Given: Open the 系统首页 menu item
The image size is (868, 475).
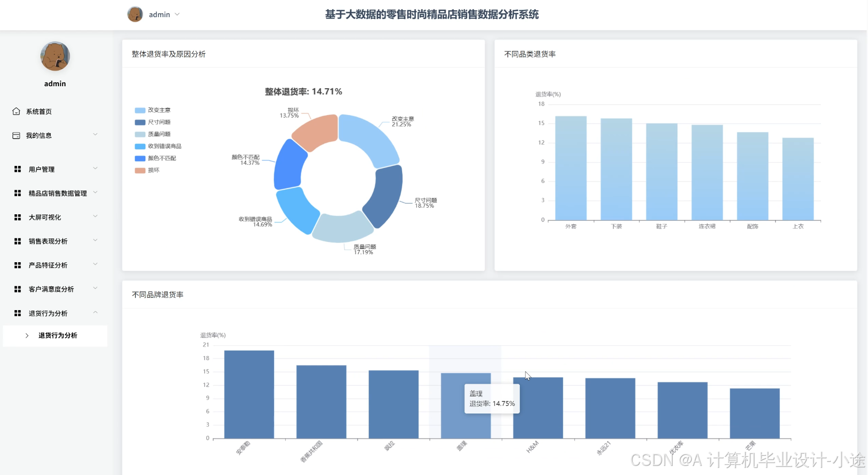Looking at the screenshot, I should [x=39, y=111].
